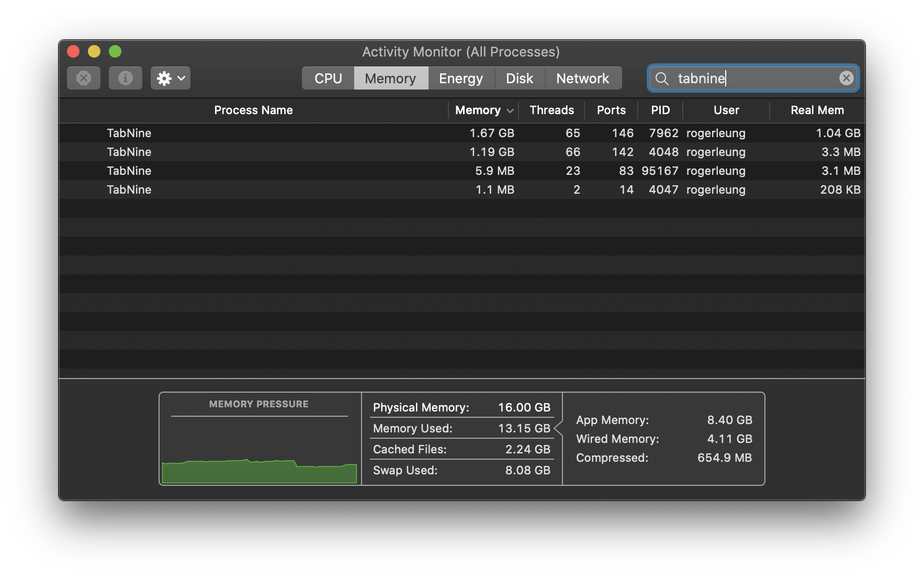Viewport: 924px width, 578px height.
Task: Click the gear action icon
Action: (164, 78)
